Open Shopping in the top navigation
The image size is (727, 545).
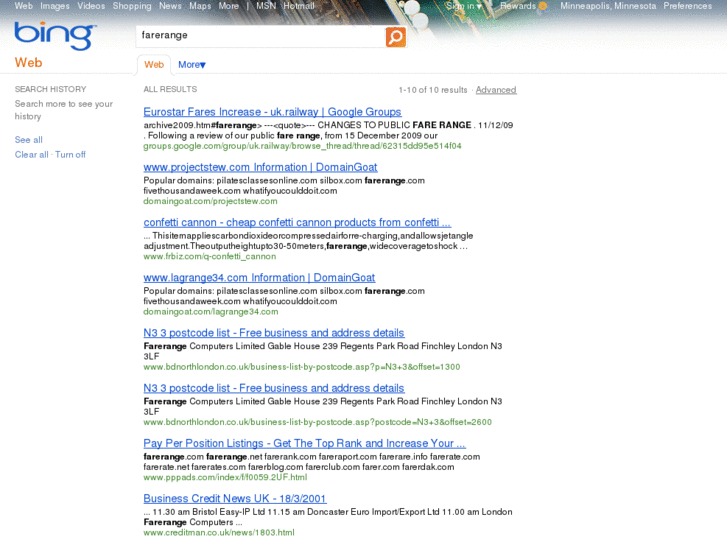132,6
